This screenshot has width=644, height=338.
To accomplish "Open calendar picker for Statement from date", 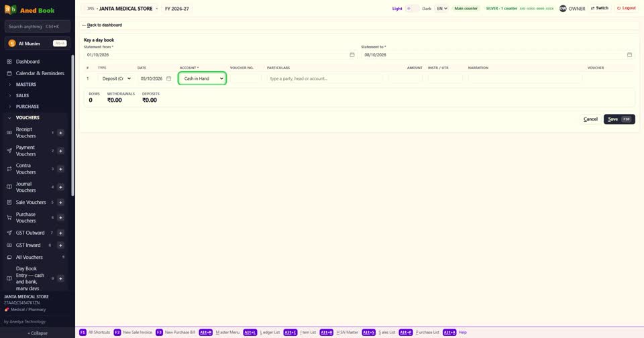I will (352, 54).
